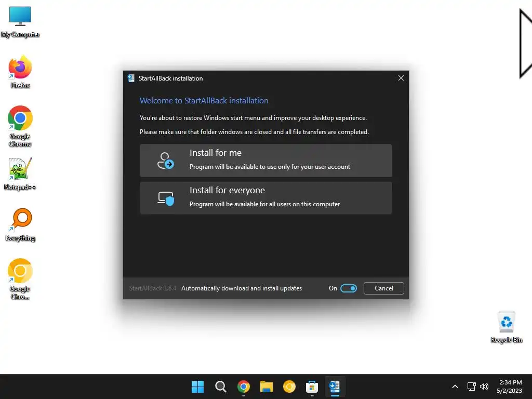This screenshot has height=399, width=532.
Task: Click 'Program will be available for all users' text
Action: click(264, 204)
